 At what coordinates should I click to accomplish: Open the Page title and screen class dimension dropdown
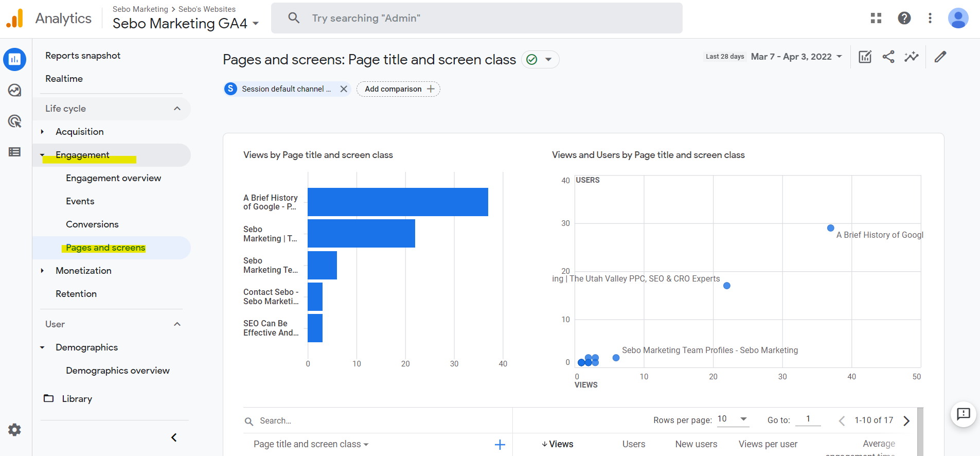click(311, 444)
